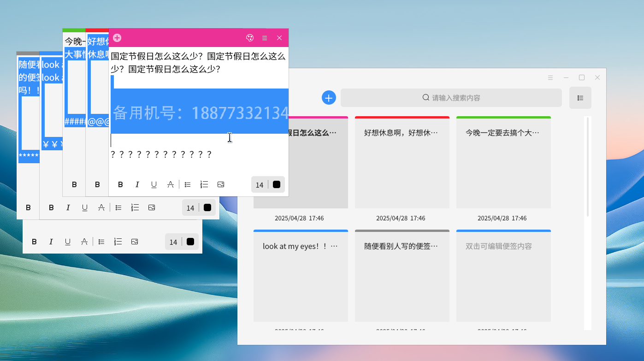Open the color palette on the pink note
The height and width of the screenshot is (361, 644).
(249, 38)
